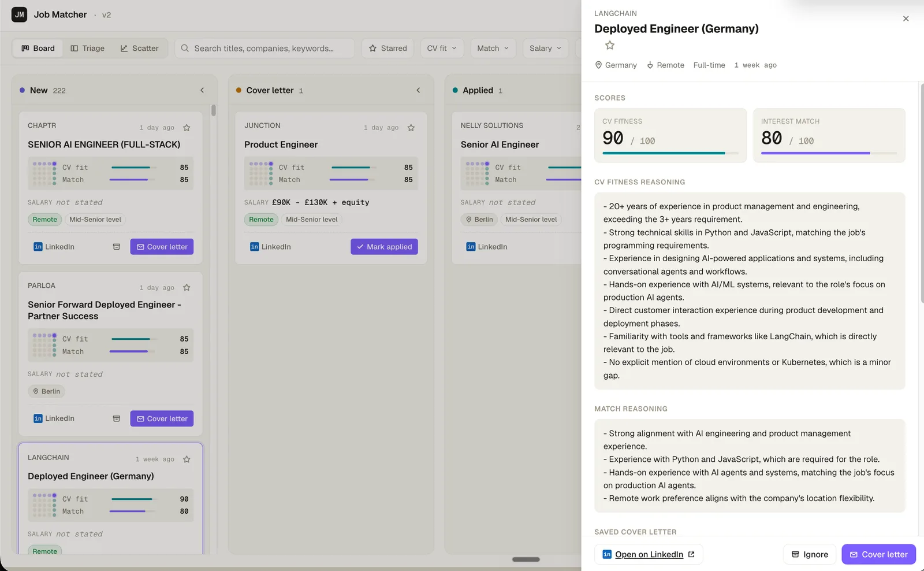Click Cover letter button in detail panel footer
This screenshot has height=571, width=924.
tap(878, 554)
